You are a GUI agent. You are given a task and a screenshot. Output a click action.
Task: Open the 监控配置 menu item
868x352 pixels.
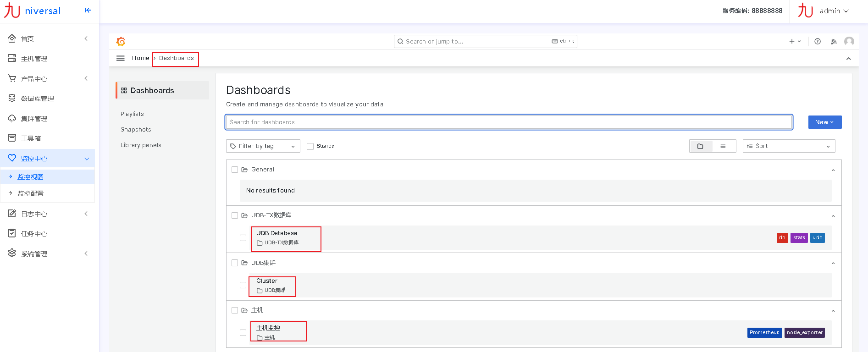click(30, 193)
